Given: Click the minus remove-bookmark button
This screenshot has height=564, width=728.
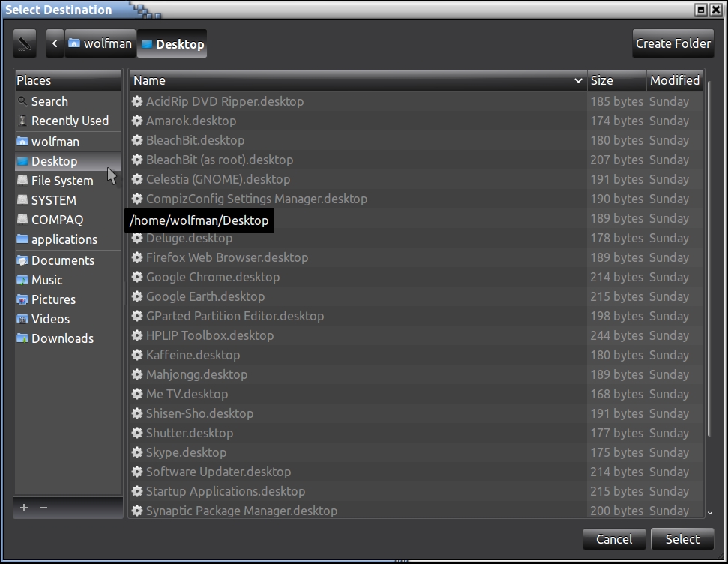Looking at the screenshot, I should click(43, 508).
